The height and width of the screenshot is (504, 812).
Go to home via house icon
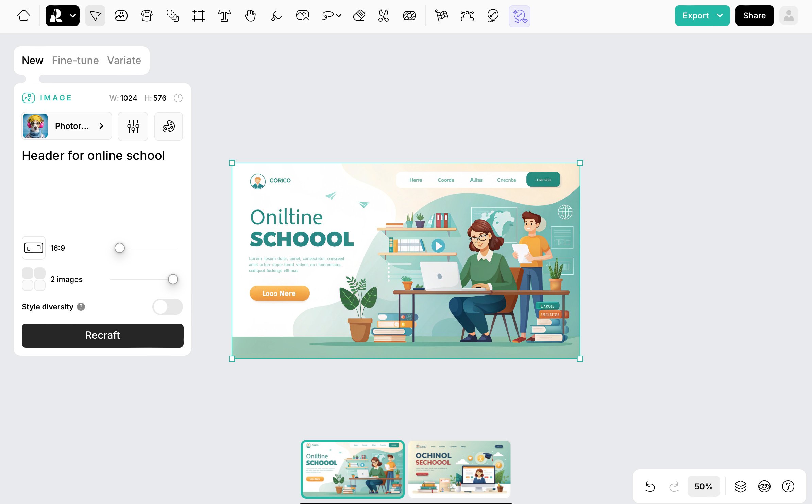coord(24,16)
